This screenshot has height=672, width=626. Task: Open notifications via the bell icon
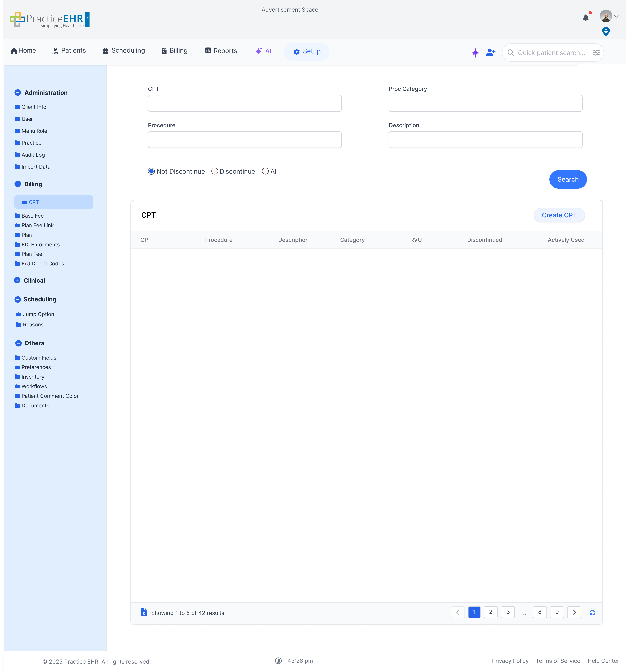tap(586, 17)
